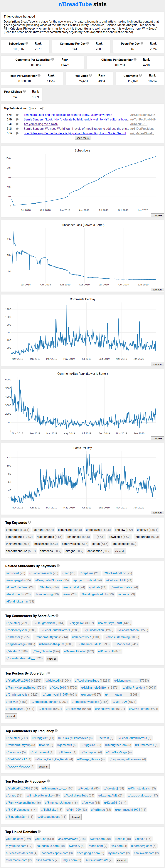Expand Top Linked Domains 'show all'

[x=122, y=860]
